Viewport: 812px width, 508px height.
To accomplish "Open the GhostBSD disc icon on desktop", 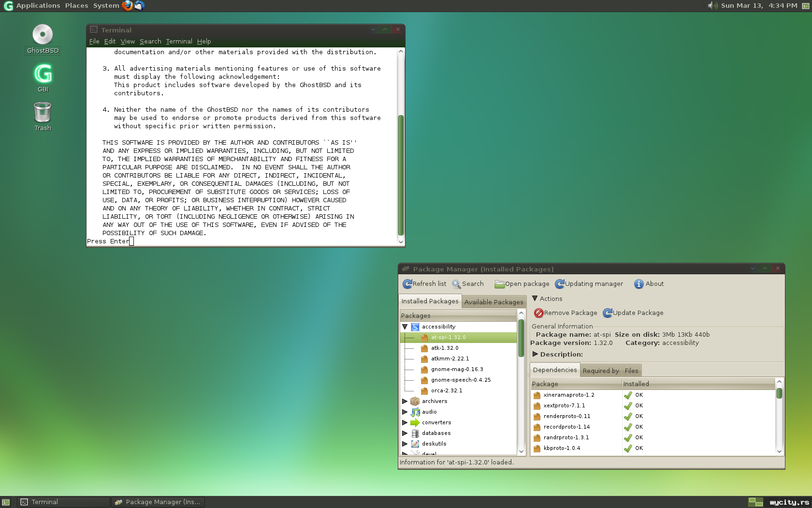I will click(43, 34).
